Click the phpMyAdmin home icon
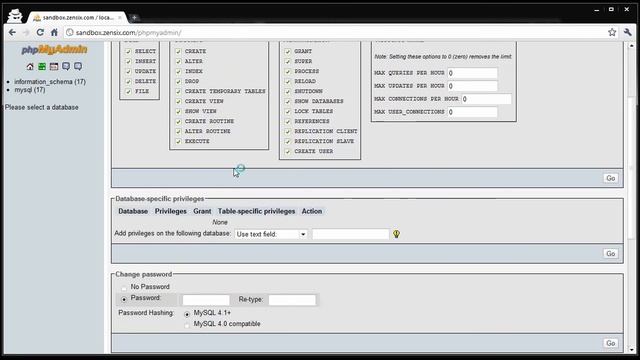Viewport: 640px width, 360px height. click(30, 67)
